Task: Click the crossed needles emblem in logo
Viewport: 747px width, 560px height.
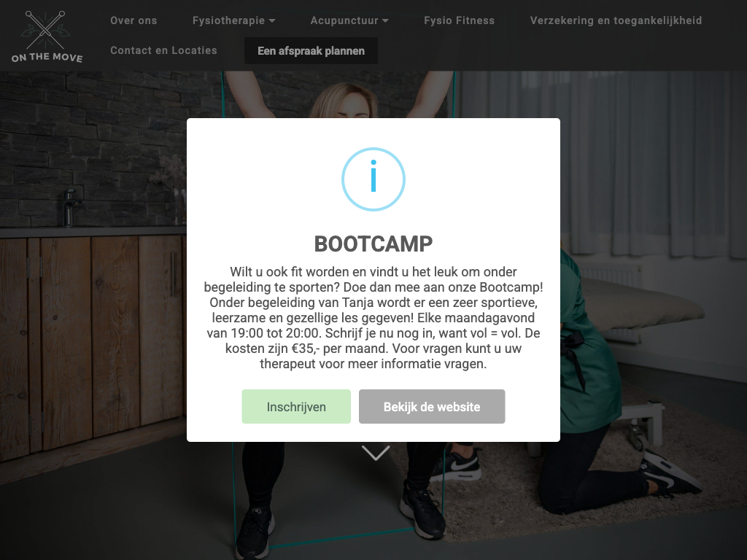Action: (46, 29)
